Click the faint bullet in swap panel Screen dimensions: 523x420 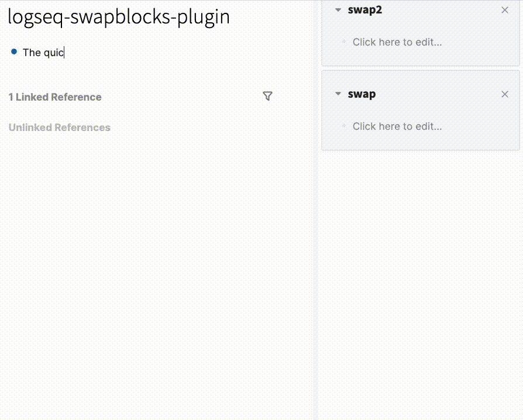click(x=343, y=126)
